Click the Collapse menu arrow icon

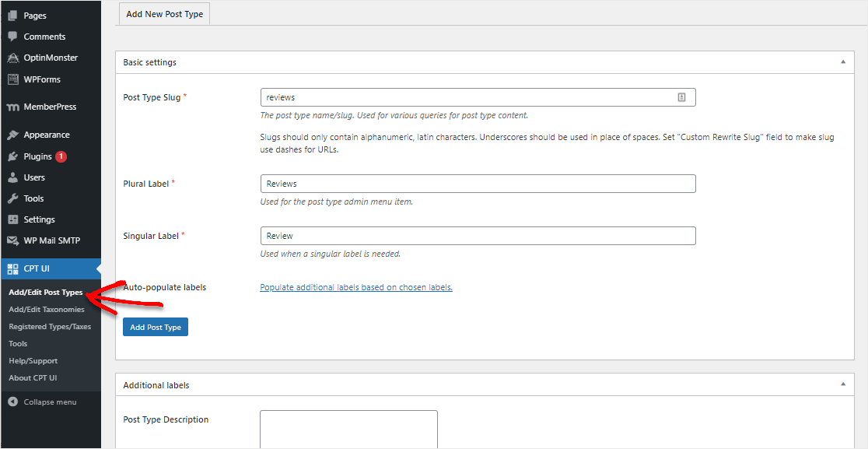12,402
